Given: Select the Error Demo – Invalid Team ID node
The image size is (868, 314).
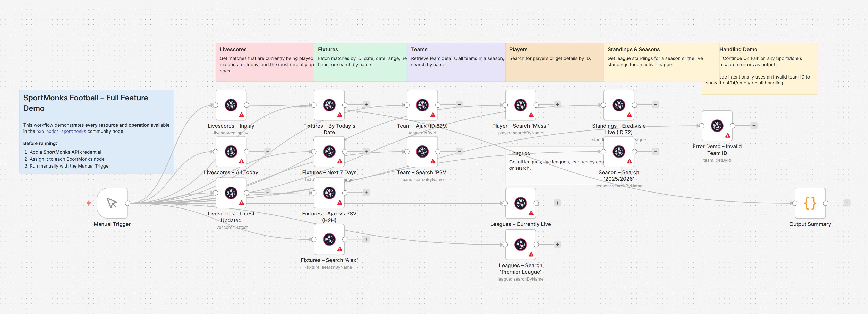Looking at the screenshot, I should (x=717, y=126).
